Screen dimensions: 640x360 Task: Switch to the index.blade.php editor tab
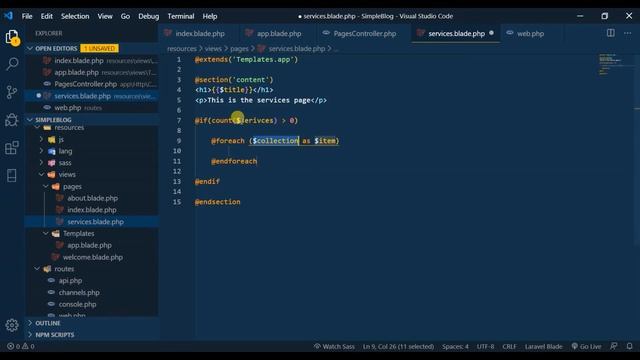pyautogui.click(x=198, y=33)
